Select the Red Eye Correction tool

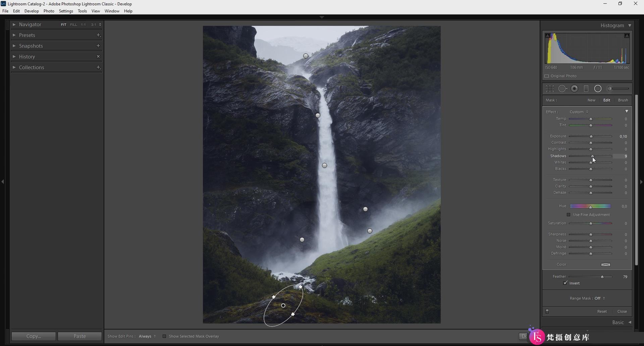(x=575, y=89)
